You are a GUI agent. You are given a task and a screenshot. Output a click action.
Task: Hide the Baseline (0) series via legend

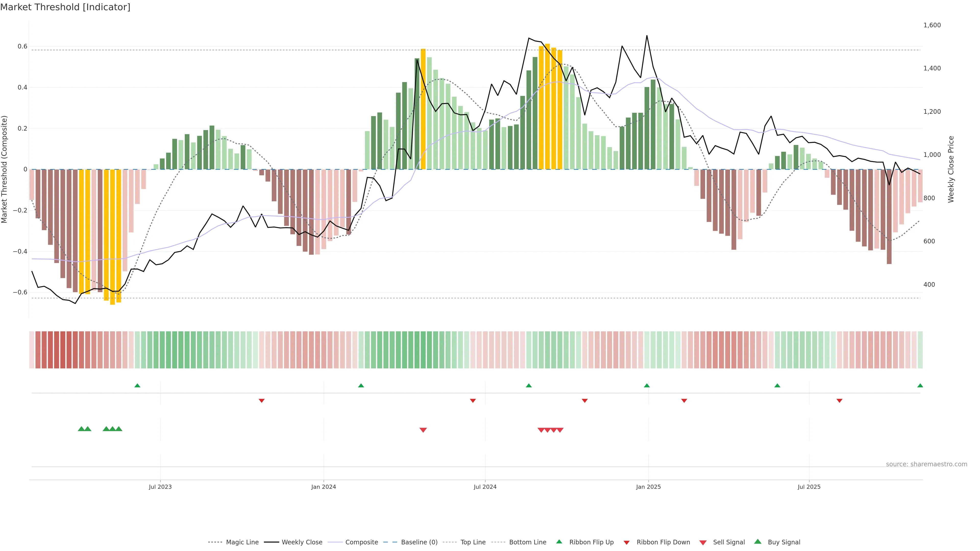point(419,542)
